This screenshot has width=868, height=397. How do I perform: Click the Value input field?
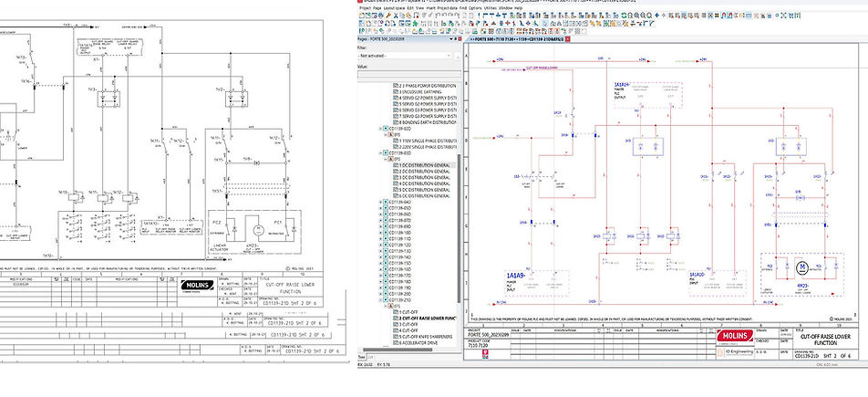click(x=409, y=73)
